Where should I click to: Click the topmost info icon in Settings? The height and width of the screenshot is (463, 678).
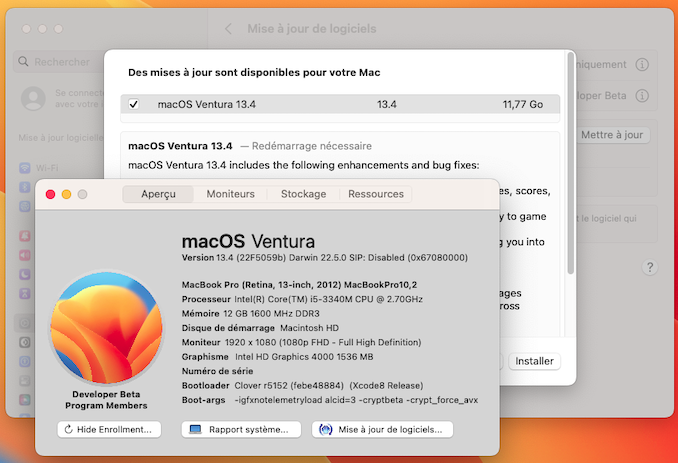click(642, 64)
